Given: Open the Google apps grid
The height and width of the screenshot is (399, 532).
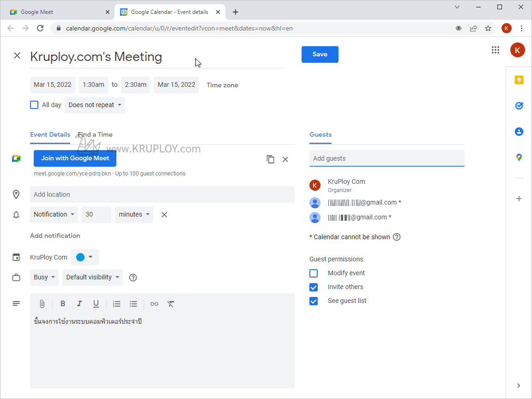Looking at the screenshot, I should click(496, 50).
